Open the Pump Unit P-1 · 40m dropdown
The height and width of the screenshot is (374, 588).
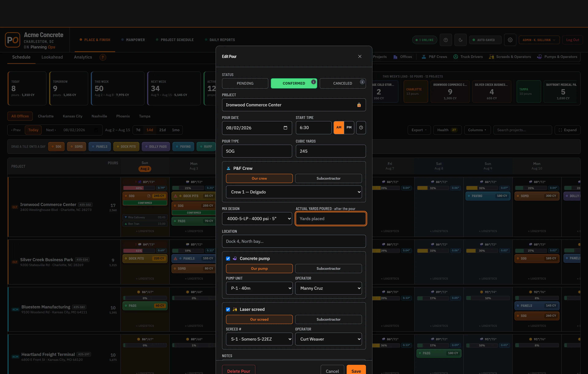259,288
